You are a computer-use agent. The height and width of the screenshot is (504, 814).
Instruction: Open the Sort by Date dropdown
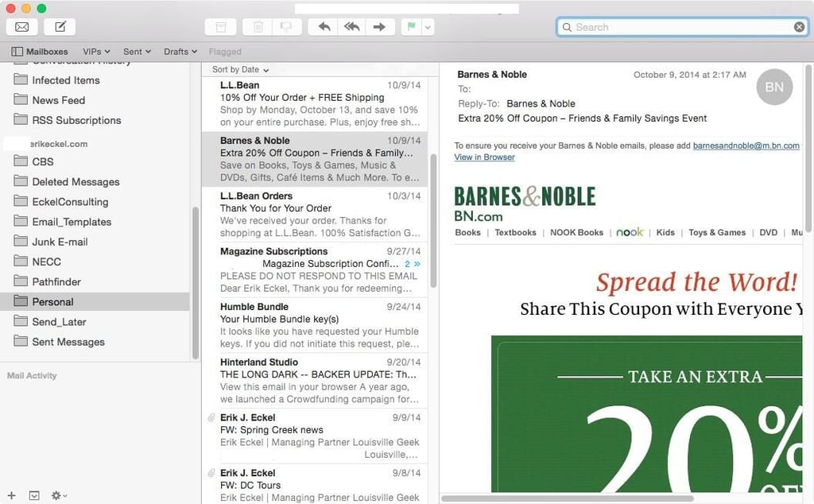(240, 69)
